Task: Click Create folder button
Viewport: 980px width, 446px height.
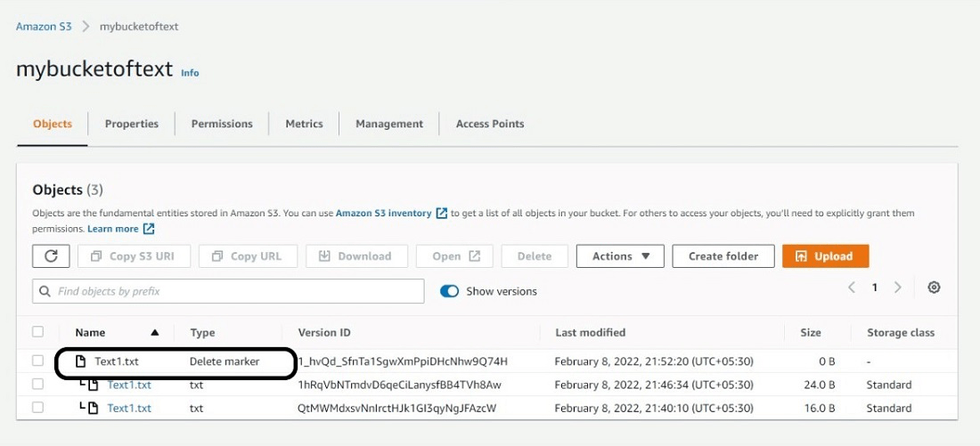Action: click(x=723, y=256)
